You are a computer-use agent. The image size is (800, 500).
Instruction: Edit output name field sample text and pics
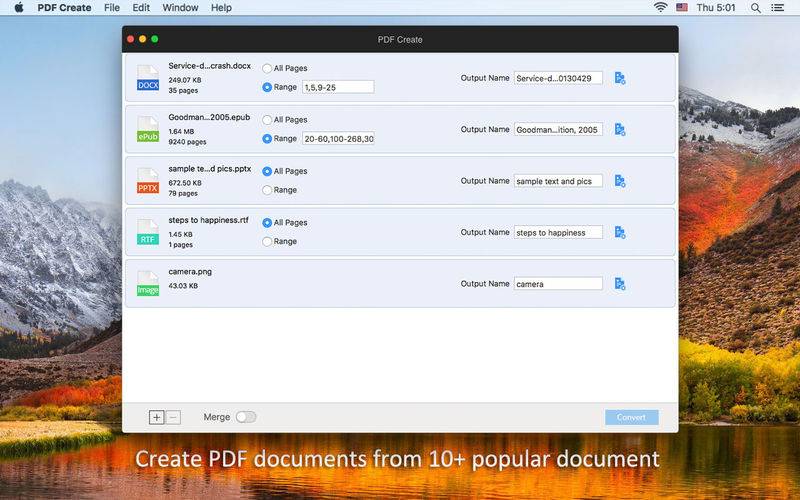click(558, 181)
